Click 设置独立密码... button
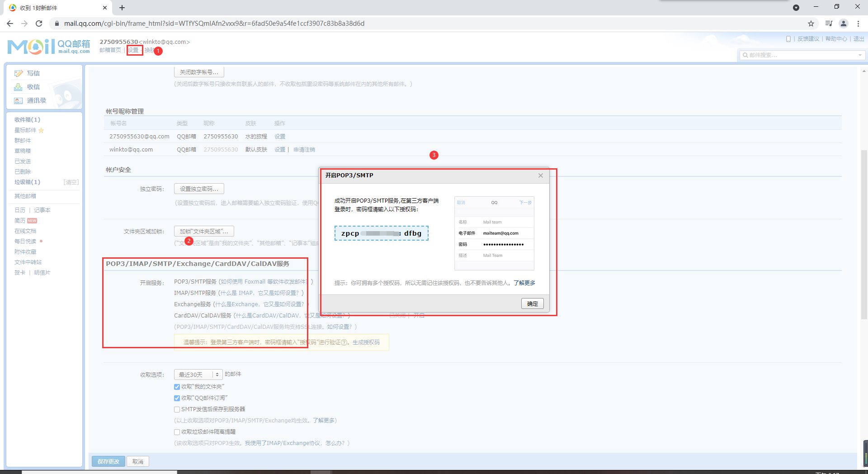This screenshot has width=868, height=474. [x=199, y=189]
